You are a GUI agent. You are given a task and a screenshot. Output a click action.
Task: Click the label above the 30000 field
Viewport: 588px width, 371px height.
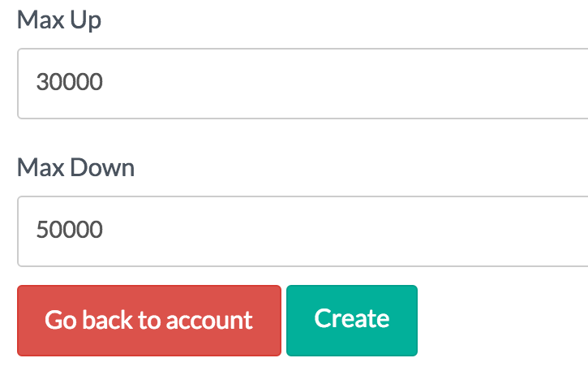point(59,20)
